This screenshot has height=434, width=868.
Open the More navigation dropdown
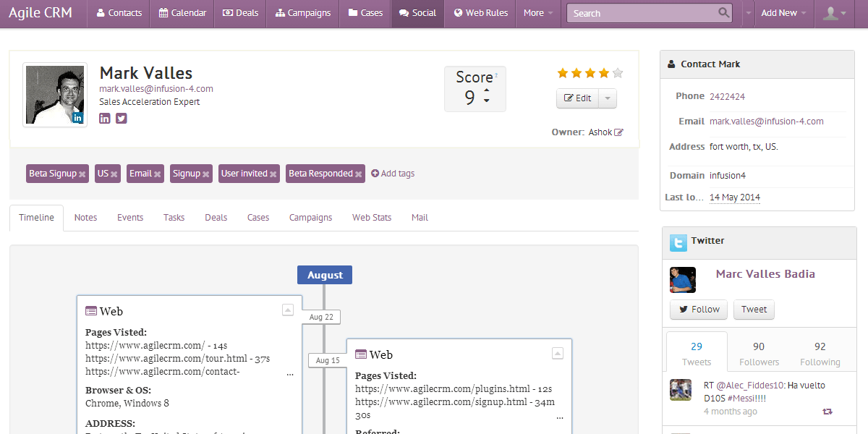coord(537,12)
